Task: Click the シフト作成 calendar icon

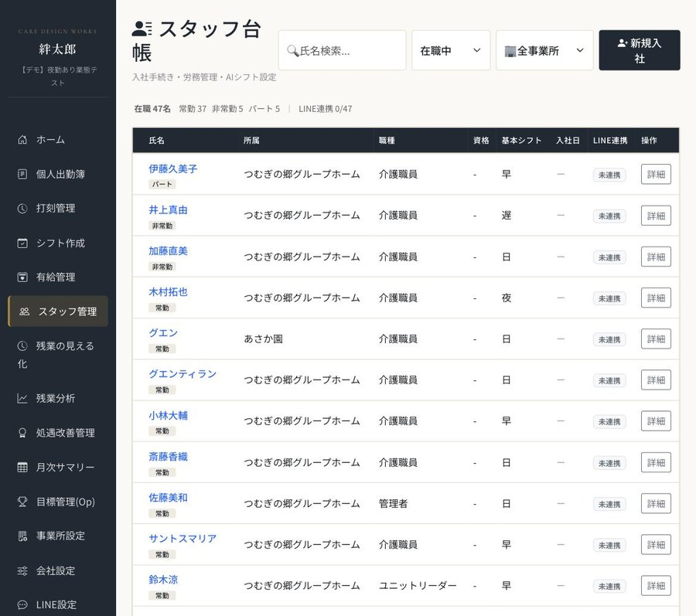Action: [22, 243]
